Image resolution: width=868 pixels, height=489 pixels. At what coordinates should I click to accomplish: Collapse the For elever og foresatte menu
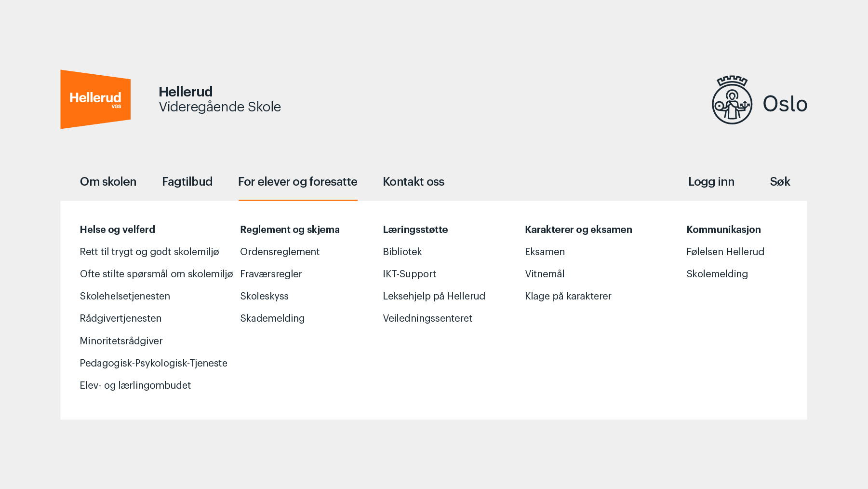click(x=297, y=182)
